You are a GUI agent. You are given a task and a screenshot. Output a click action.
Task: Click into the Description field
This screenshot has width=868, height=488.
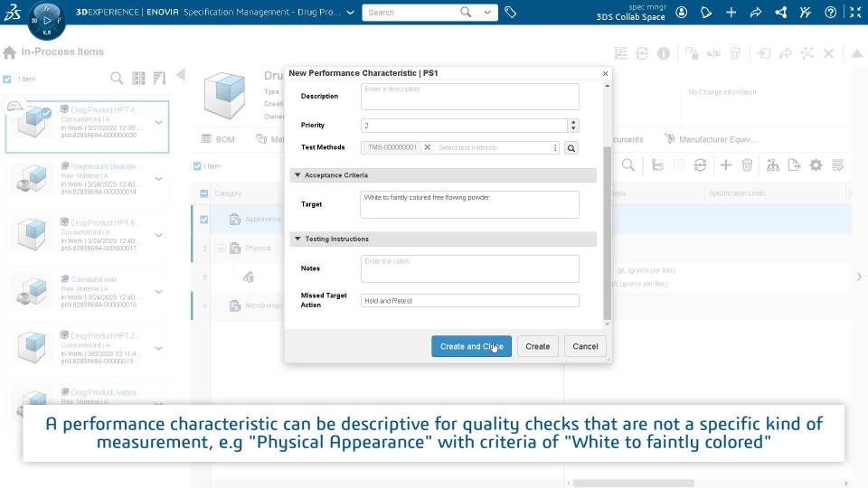click(469, 97)
